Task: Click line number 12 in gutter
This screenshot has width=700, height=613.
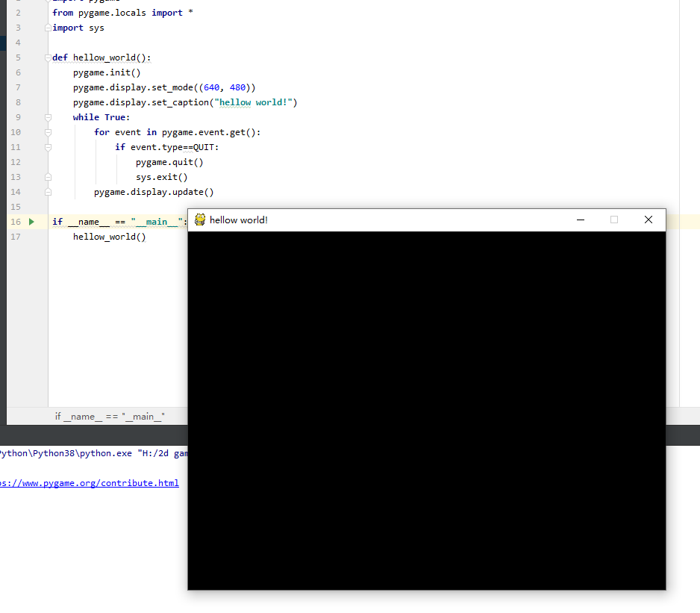Action: click(16, 162)
